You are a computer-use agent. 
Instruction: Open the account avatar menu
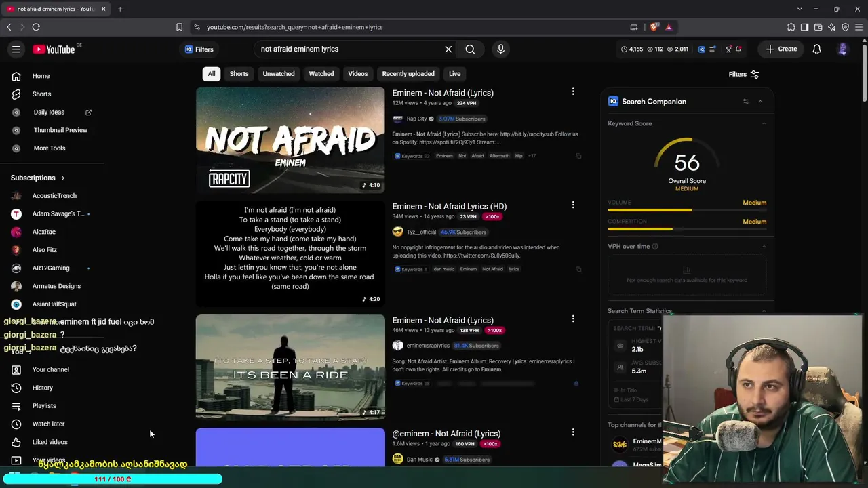tap(842, 49)
